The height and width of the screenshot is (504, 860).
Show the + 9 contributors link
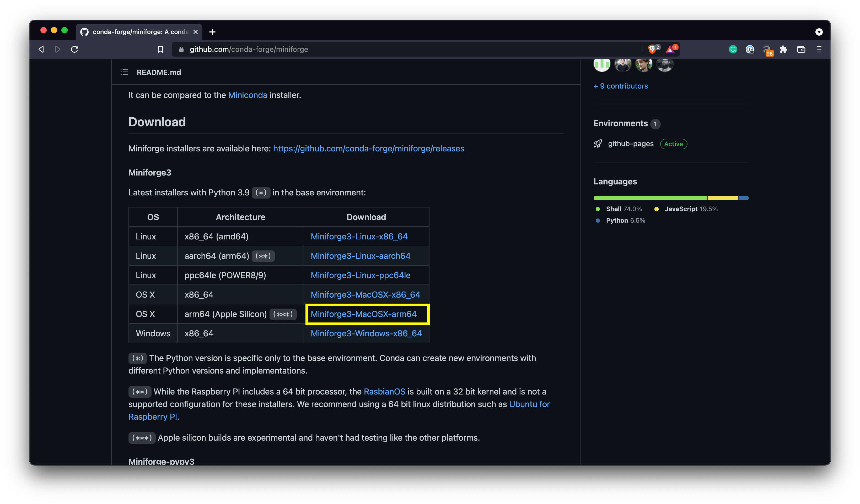[620, 86]
